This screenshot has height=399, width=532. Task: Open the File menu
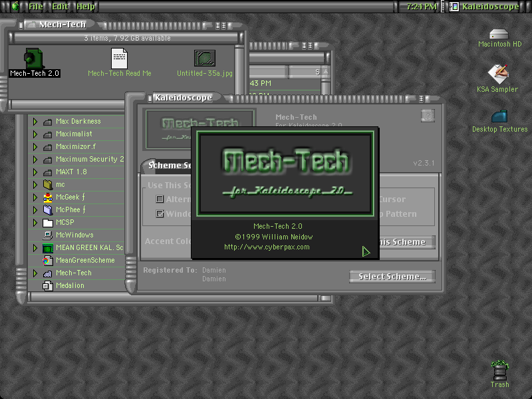pyautogui.click(x=36, y=7)
